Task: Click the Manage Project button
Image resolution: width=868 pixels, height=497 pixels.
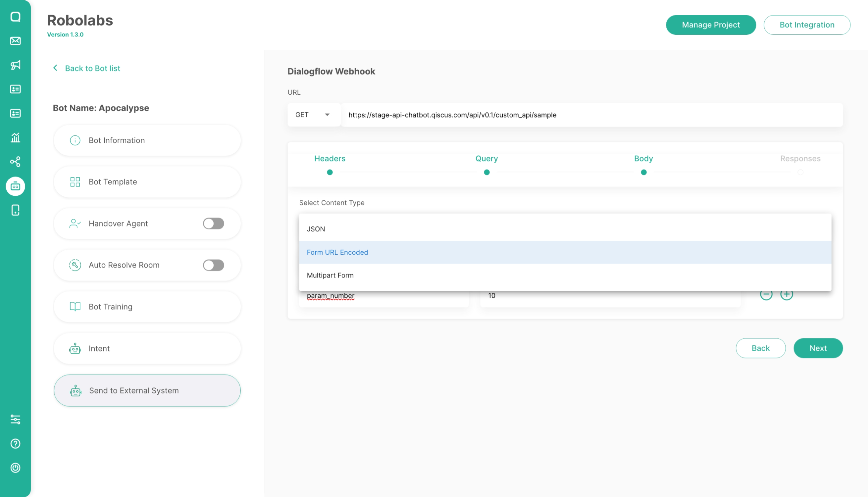Action: [x=711, y=25]
